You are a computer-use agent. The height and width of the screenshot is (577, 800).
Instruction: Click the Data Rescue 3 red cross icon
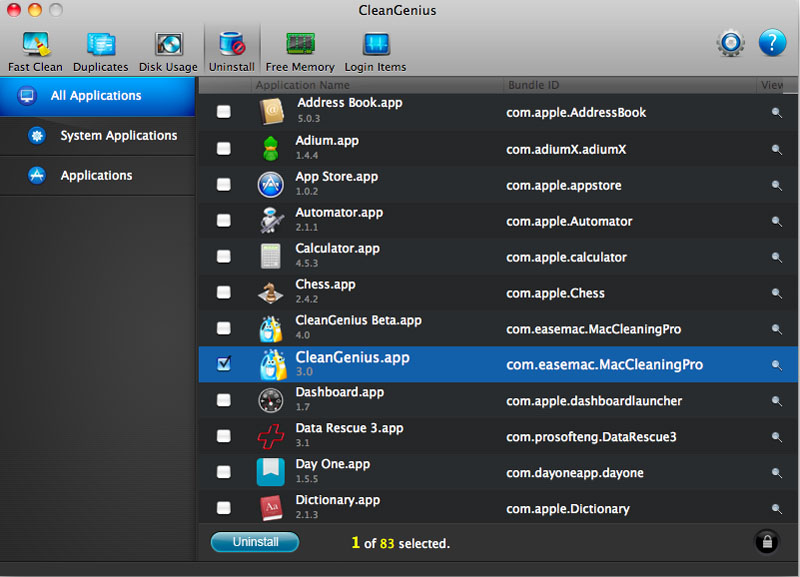coord(271,437)
